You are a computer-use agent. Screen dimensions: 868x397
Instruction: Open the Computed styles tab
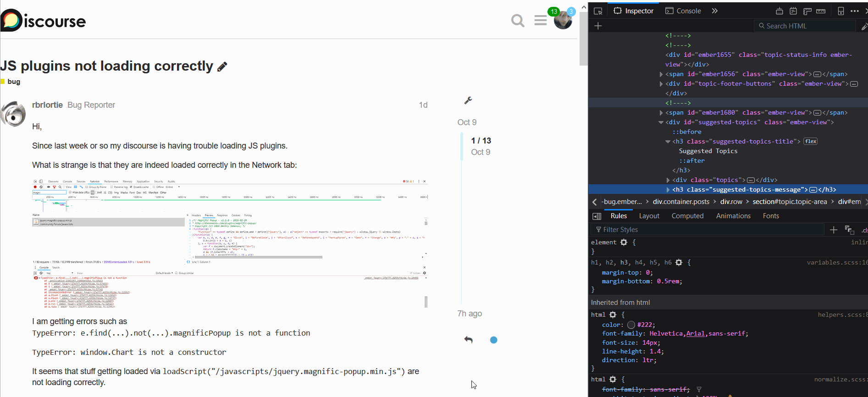click(x=687, y=216)
